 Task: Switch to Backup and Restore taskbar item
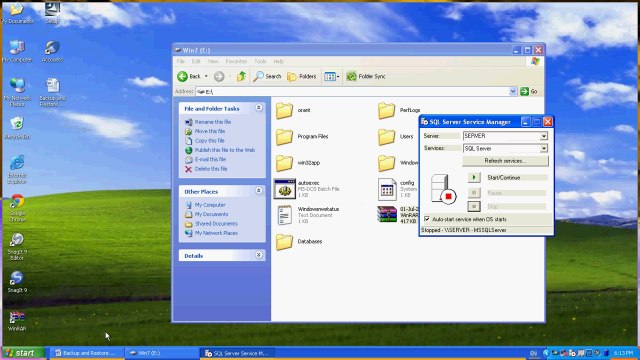point(86,353)
